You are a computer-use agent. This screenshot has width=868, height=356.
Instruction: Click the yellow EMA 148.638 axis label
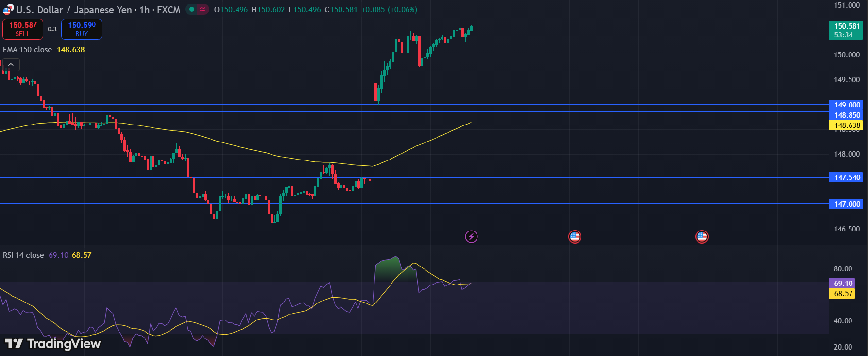[x=847, y=125]
